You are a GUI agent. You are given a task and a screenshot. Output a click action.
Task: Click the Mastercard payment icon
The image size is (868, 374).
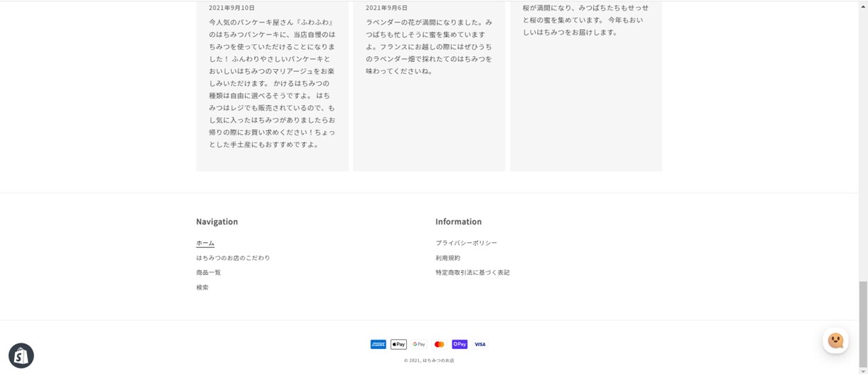439,344
